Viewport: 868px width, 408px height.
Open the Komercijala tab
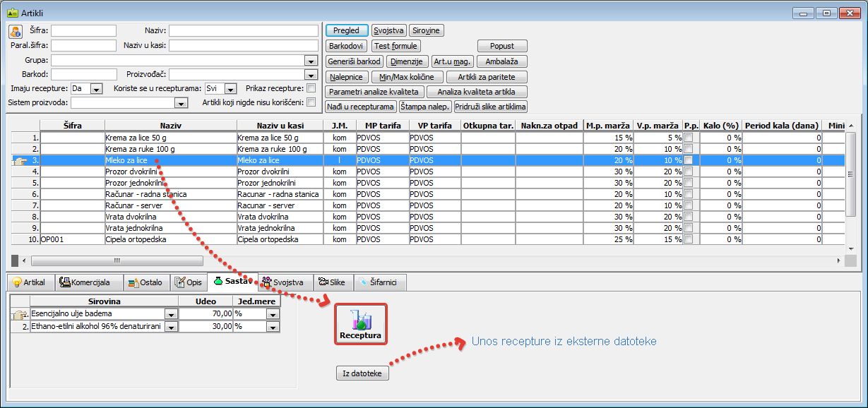[85, 282]
